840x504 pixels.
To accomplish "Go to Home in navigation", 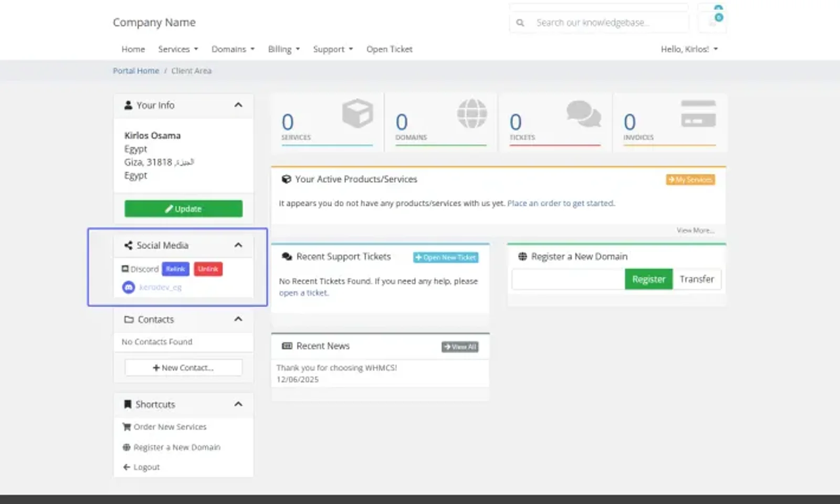I will click(x=133, y=49).
